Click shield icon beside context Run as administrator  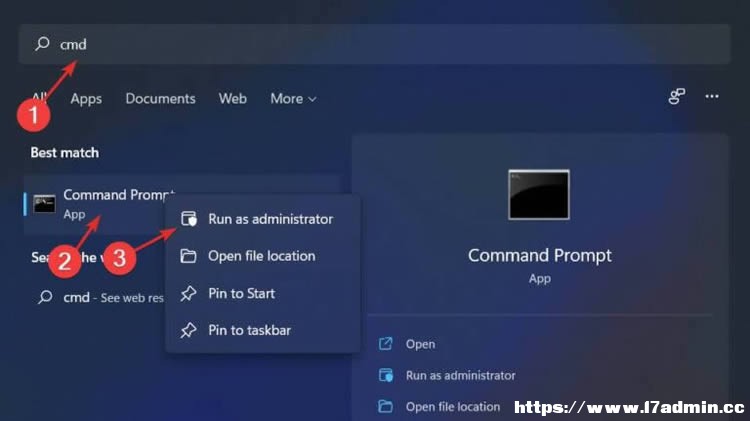[188, 219]
